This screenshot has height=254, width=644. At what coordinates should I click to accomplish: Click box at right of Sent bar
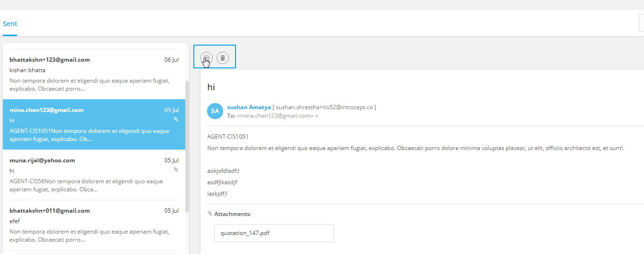coord(641,23)
